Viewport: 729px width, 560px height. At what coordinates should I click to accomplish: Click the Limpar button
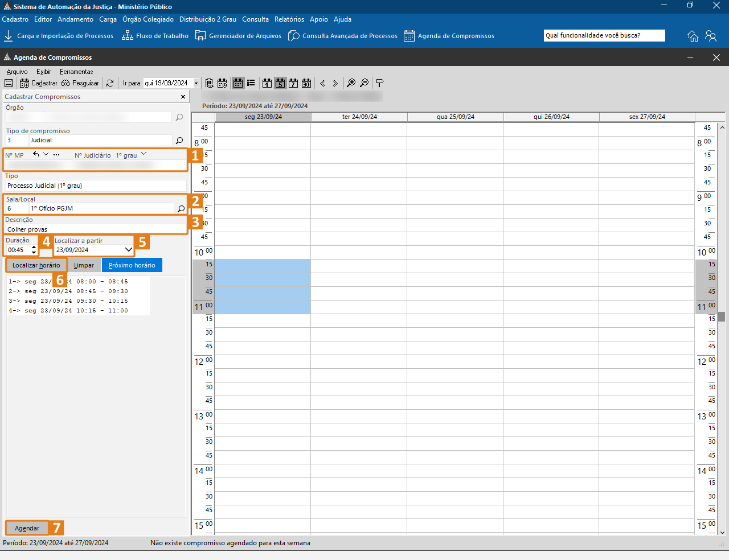pos(84,265)
